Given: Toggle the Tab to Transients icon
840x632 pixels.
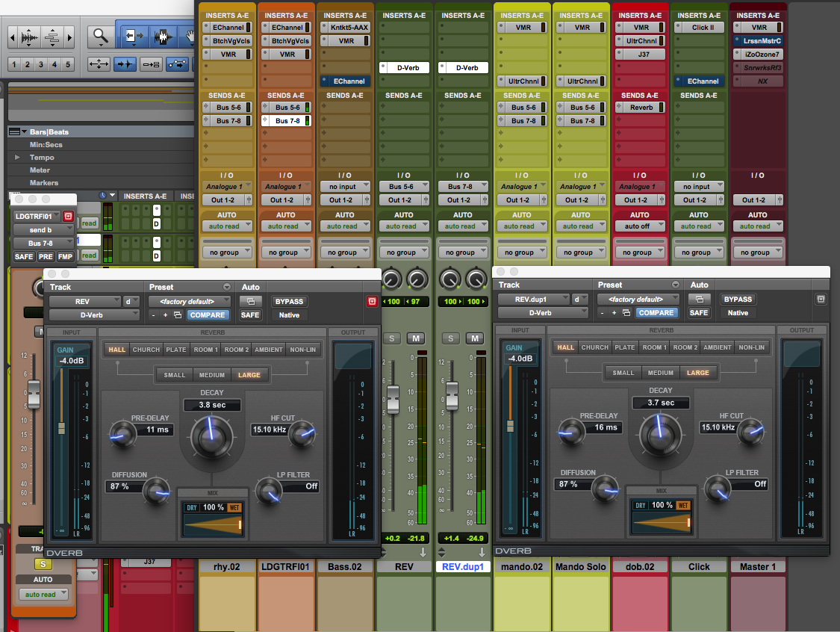Looking at the screenshot, I should click(124, 64).
